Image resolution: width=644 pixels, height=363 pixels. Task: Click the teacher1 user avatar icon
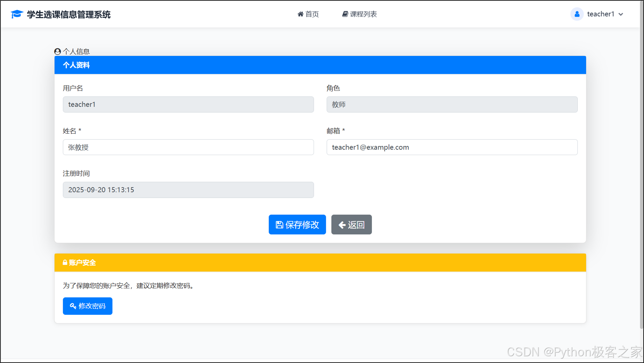pyautogui.click(x=577, y=14)
